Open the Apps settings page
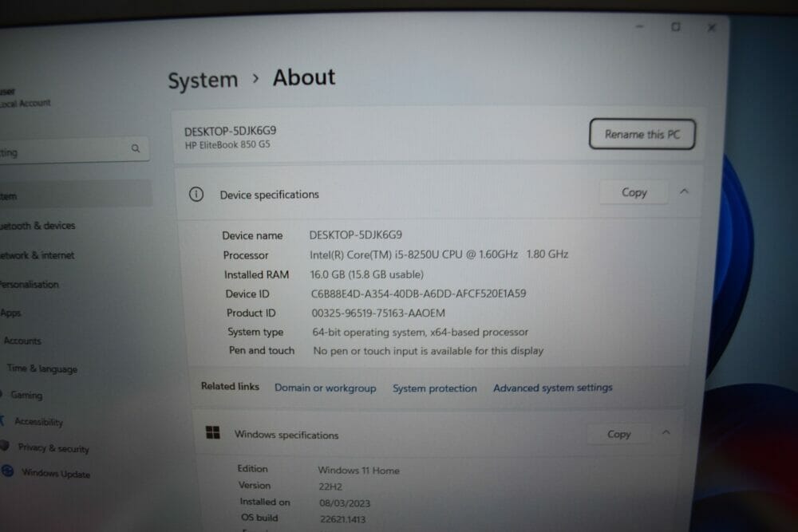Image resolution: width=798 pixels, height=532 pixels. tap(10, 313)
